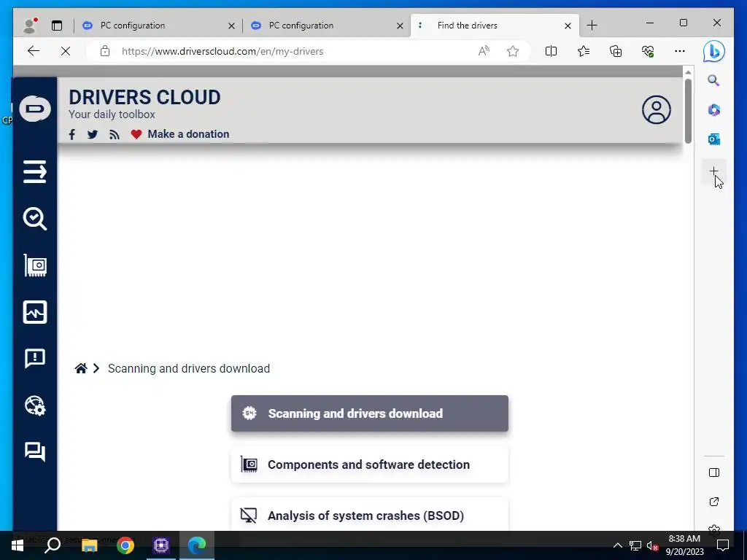Image resolution: width=747 pixels, height=560 pixels.
Task: Open the user account profile icon
Action: pyautogui.click(x=656, y=110)
